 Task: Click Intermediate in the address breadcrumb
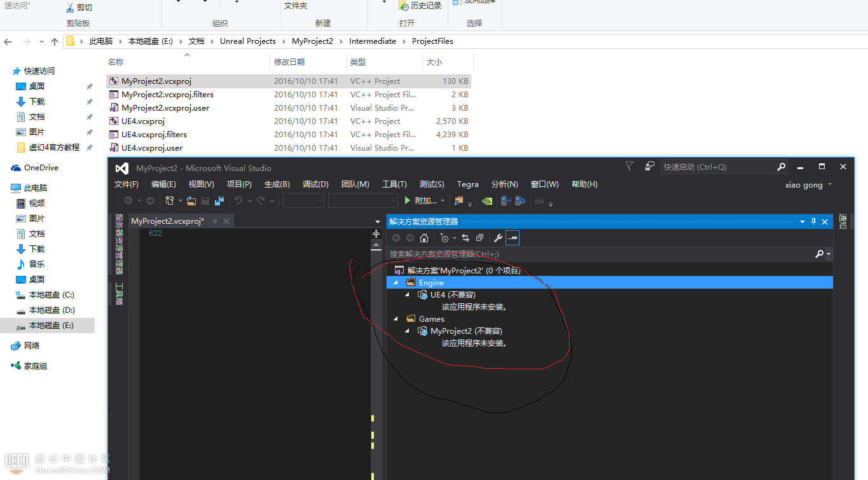[x=373, y=41]
